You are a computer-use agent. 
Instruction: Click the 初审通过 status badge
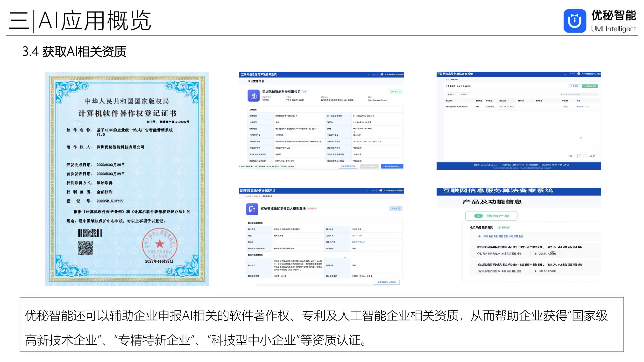point(396,92)
